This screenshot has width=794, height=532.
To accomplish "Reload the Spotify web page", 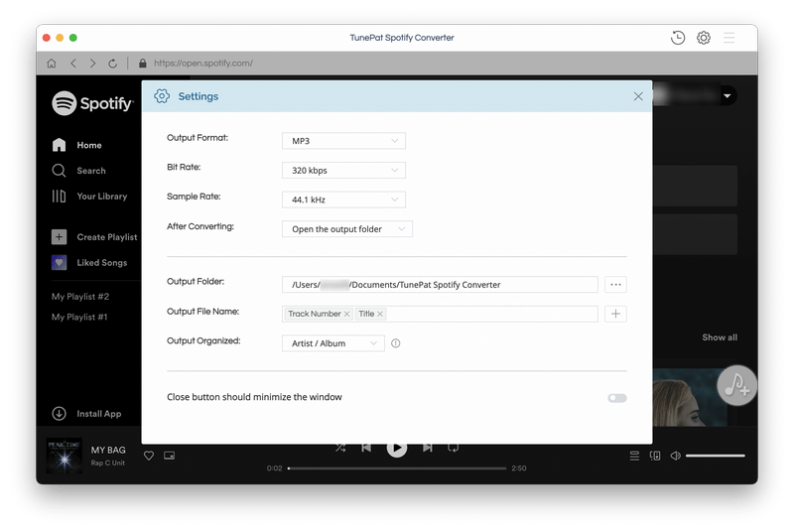I will 113,64.
